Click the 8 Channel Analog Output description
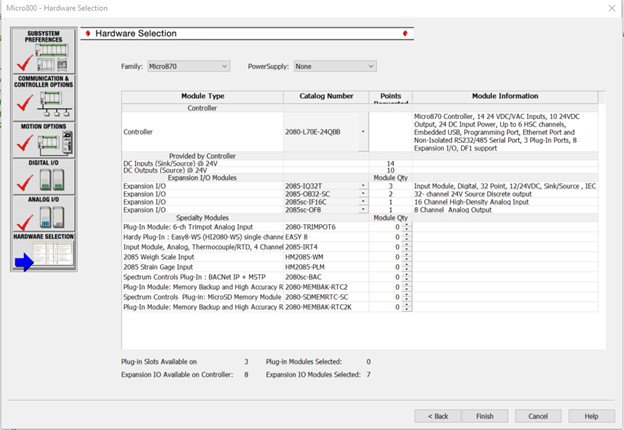624x430 pixels. 453,210
